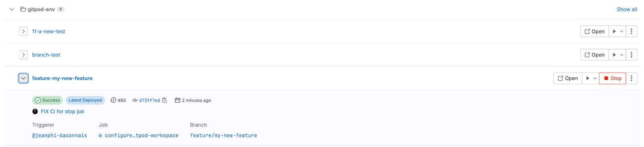
Task: Open kebab menu for feature-my-new-feature
Action: (632, 78)
